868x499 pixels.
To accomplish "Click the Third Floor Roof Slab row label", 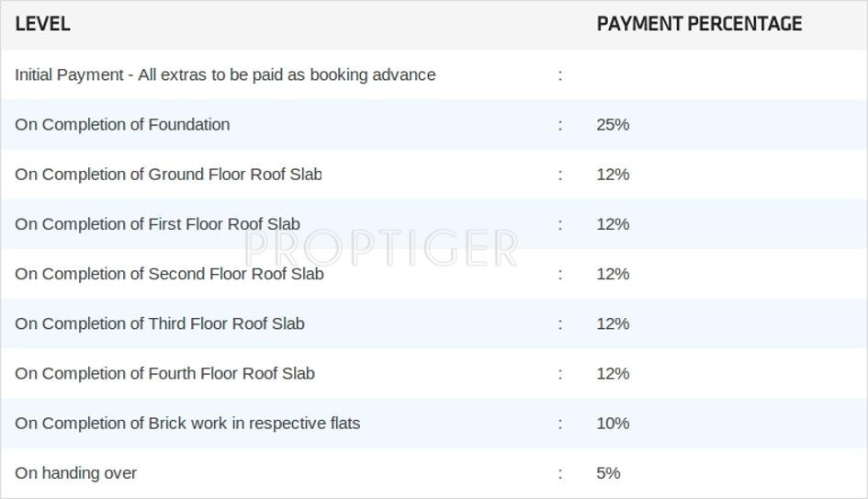I will pos(160,323).
